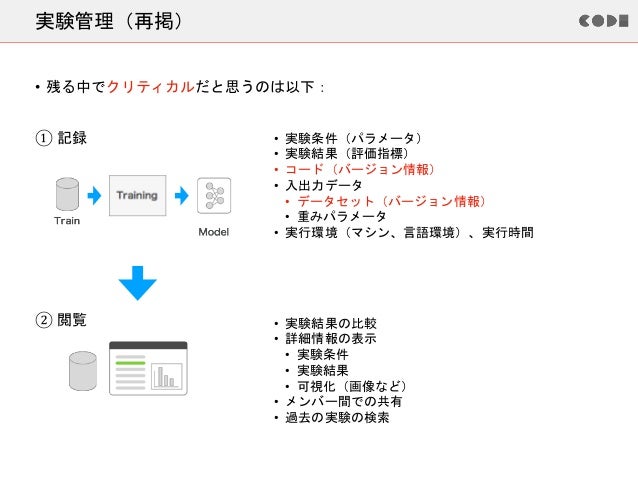Click the Train database cylinder icon
The image size is (638, 479).
67,194
